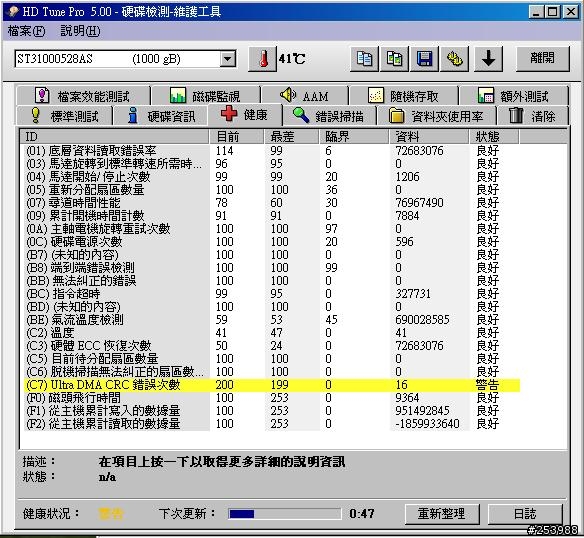Click the next update progress bar
584x538 pixels.
(x=285, y=514)
